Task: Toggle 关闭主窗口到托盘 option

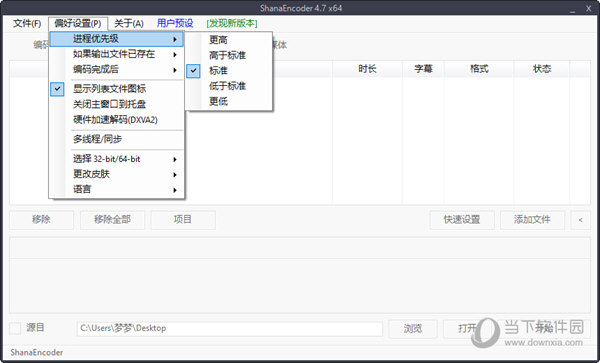Action: click(x=117, y=104)
